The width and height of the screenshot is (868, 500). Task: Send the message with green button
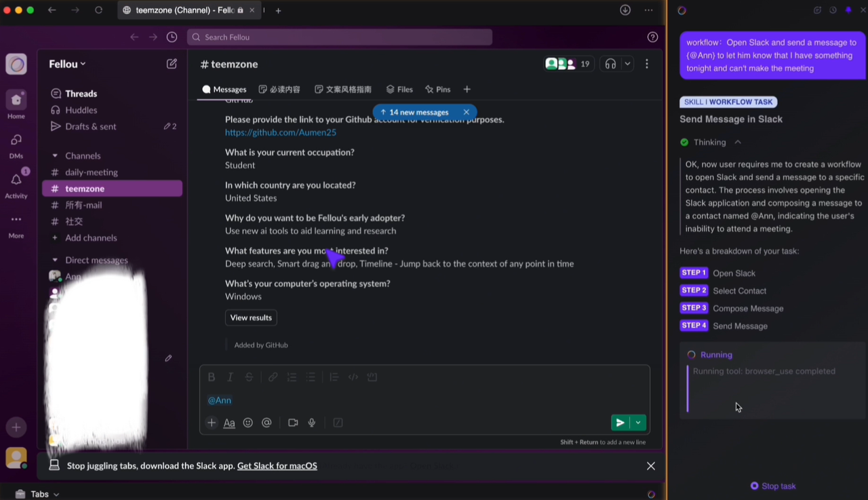tap(620, 423)
